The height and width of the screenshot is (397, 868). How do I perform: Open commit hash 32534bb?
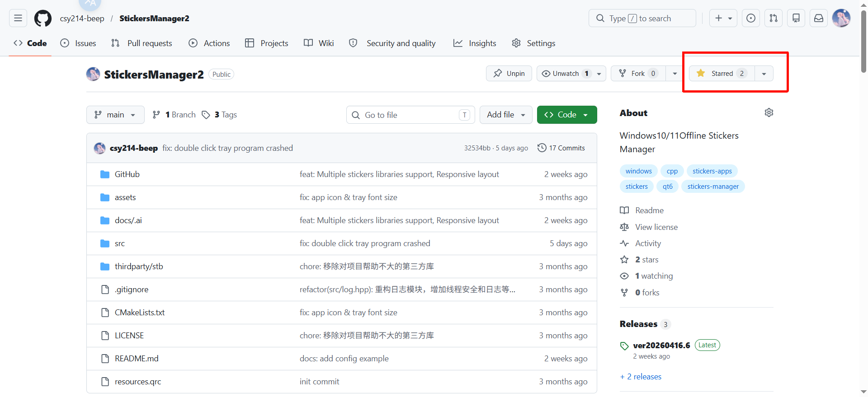coord(477,148)
